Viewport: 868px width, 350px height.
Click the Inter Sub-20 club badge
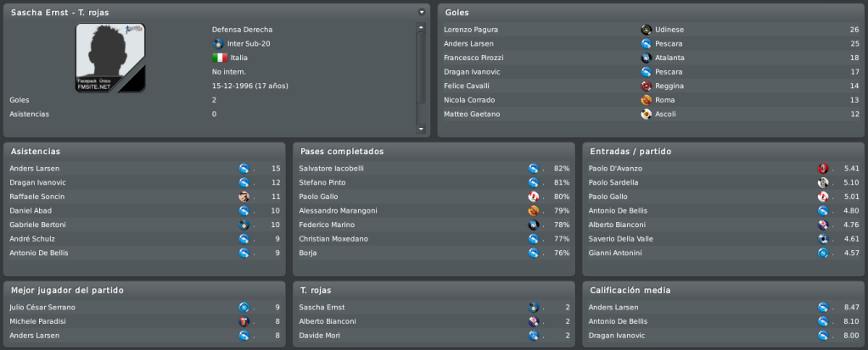click(x=218, y=44)
